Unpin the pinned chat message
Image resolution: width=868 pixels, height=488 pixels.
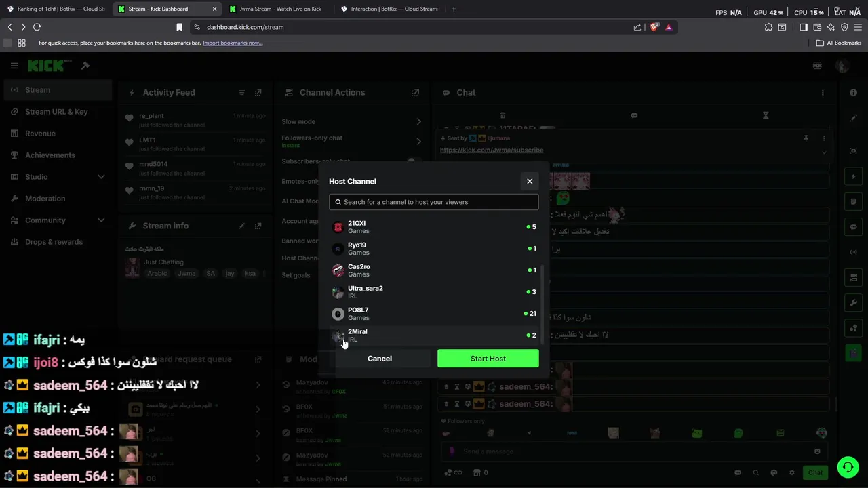(806, 138)
